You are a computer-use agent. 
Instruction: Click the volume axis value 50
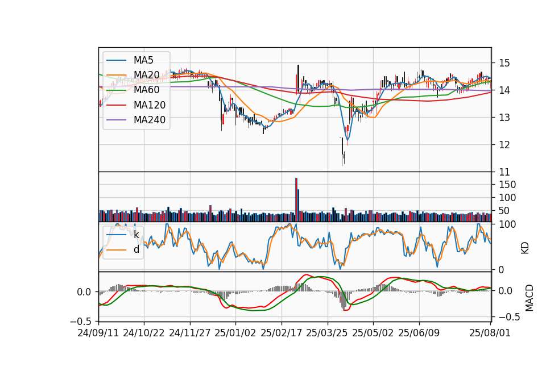pyautogui.click(x=504, y=211)
